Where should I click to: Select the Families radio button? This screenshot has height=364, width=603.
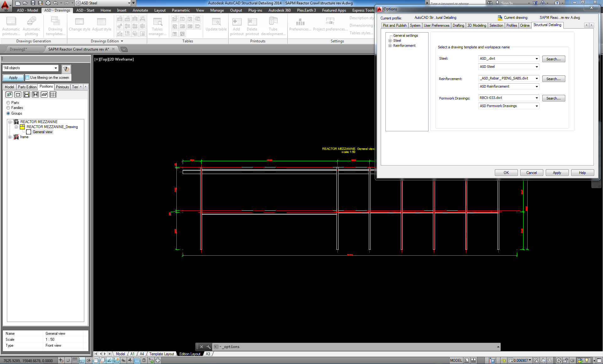(8, 108)
